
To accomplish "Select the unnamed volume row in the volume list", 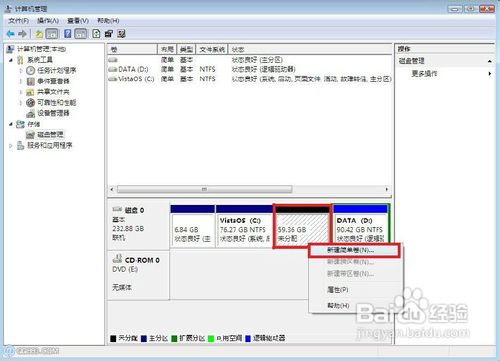I will pyautogui.click(x=250, y=60).
